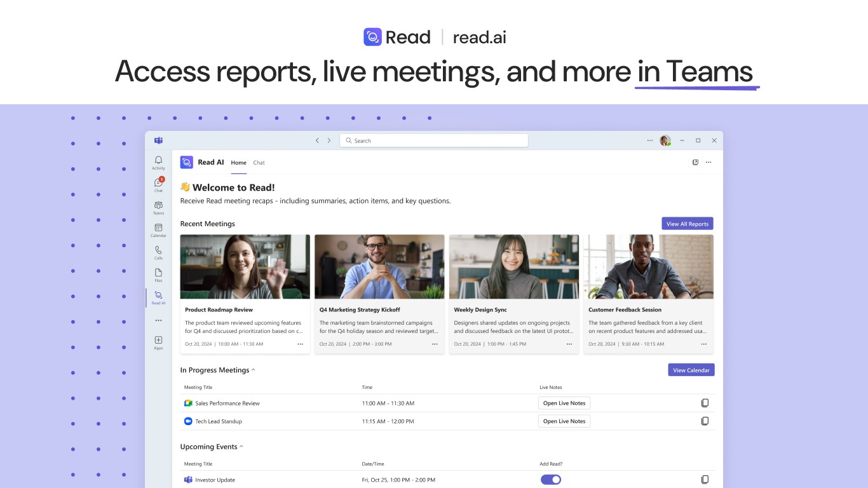Select the Investor Update title
This screenshot has width=868, height=488.
click(215, 480)
